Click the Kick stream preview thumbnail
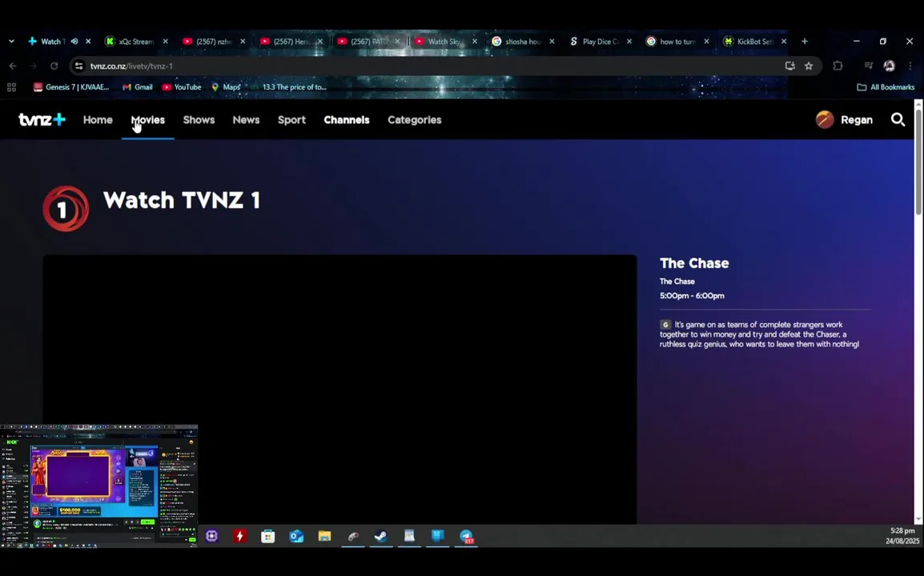Image resolution: width=924 pixels, height=576 pixels. pos(99,486)
